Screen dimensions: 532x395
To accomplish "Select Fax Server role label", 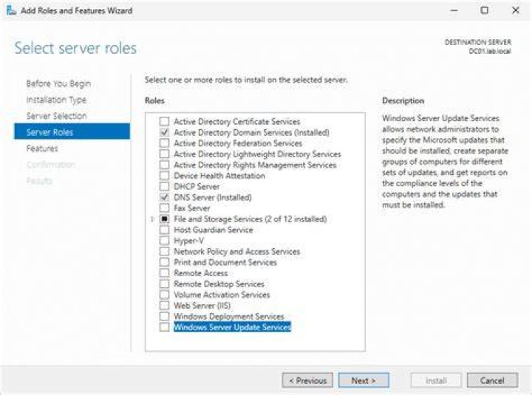I will (x=192, y=208).
